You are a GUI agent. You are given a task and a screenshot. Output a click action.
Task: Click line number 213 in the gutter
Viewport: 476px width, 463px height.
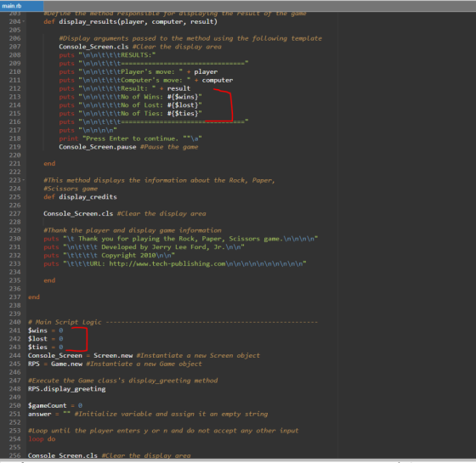[15, 97]
